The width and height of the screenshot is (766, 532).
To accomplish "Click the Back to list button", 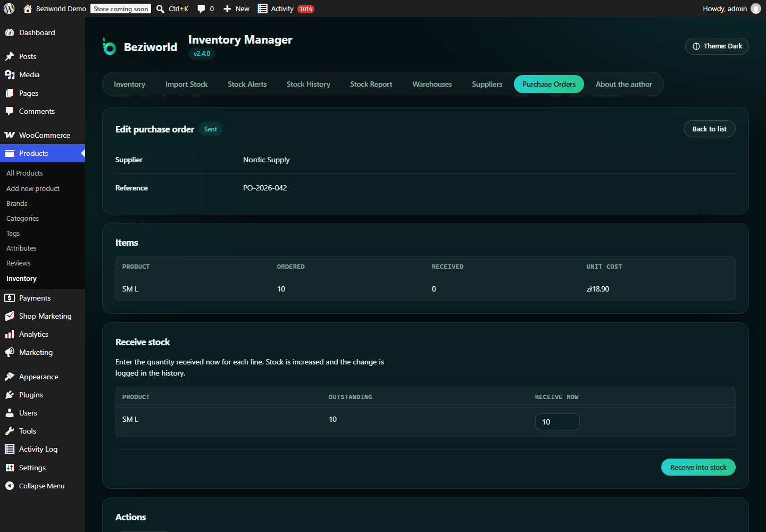I will click(x=710, y=129).
